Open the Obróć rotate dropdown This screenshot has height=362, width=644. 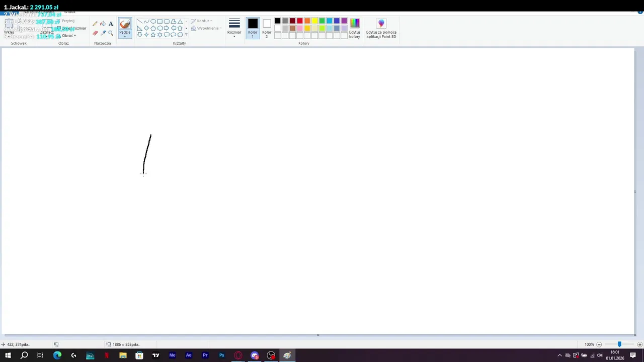click(x=66, y=36)
